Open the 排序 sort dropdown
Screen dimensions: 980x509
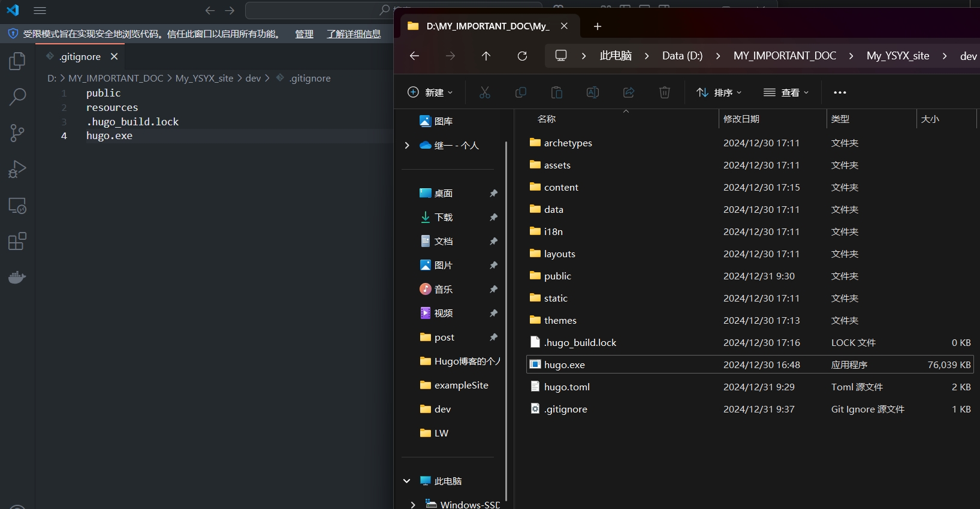click(719, 92)
